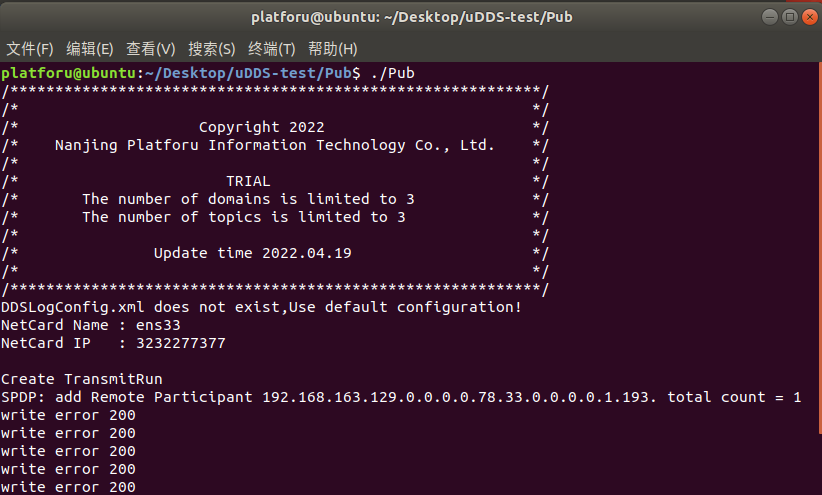Viewport: 822px width, 495px height.
Task: Open the 查看(V) menu
Action: pos(150,49)
